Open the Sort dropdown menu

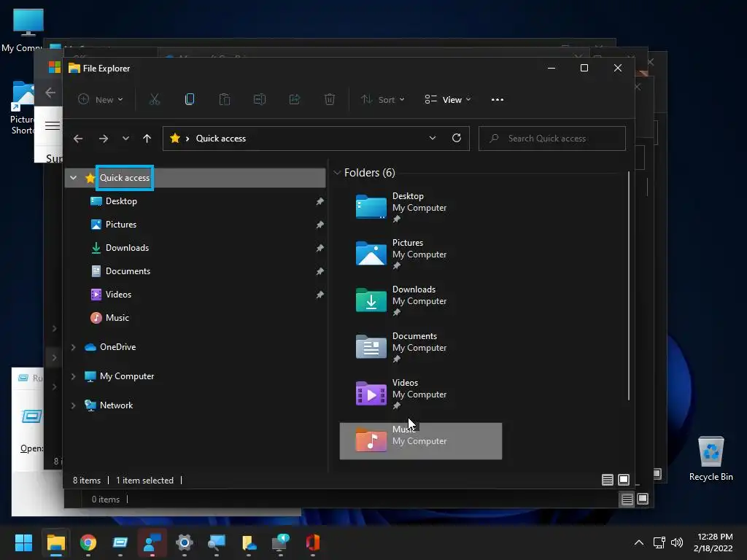(x=382, y=99)
